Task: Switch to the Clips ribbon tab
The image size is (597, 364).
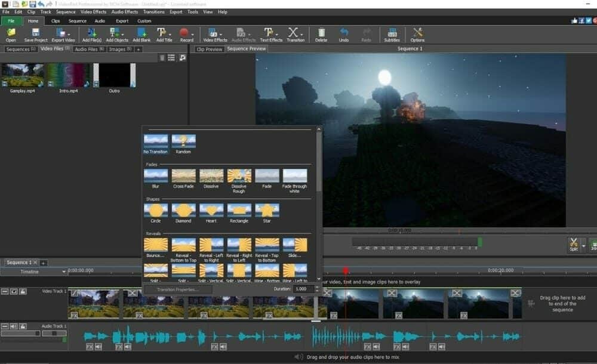Action: pyautogui.click(x=56, y=21)
